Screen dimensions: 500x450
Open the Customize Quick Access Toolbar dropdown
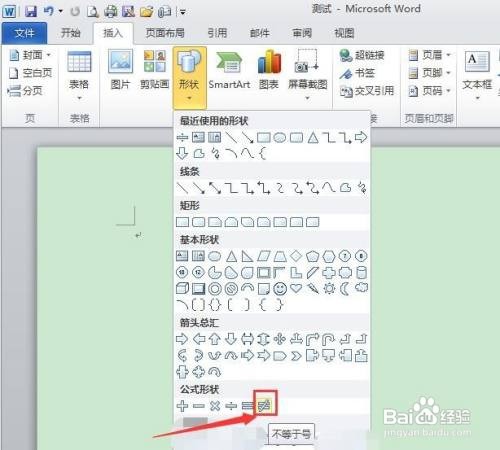183,12
